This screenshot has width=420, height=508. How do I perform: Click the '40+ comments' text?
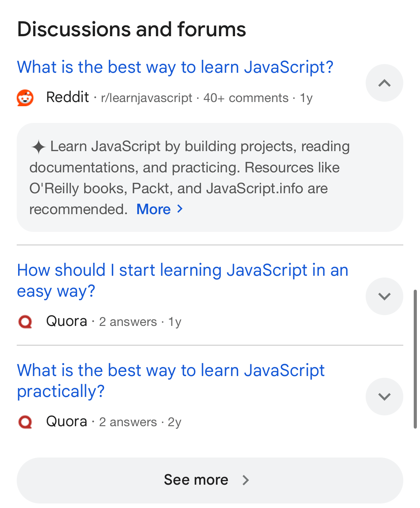click(x=246, y=98)
